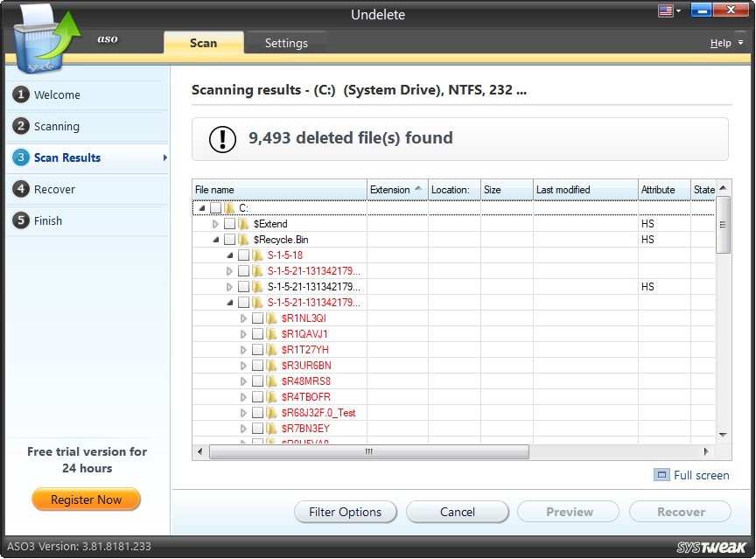This screenshot has height=559, width=756.
Task: Click the folder icon of $R68J32F.0_Test
Action: 272,412
